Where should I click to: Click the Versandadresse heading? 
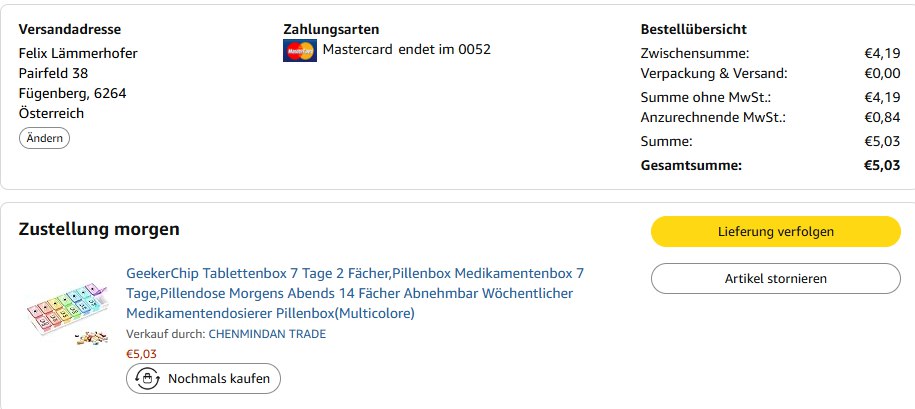click(x=70, y=30)
